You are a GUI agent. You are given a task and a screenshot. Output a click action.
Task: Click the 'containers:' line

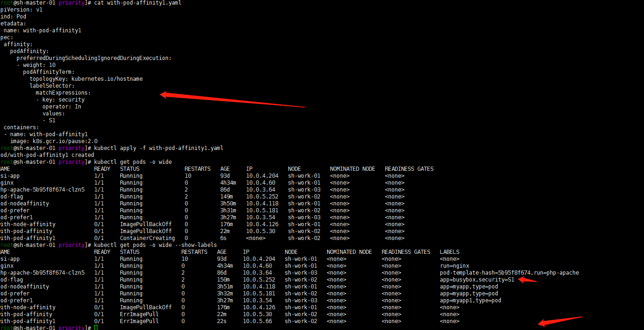[21, 127]
